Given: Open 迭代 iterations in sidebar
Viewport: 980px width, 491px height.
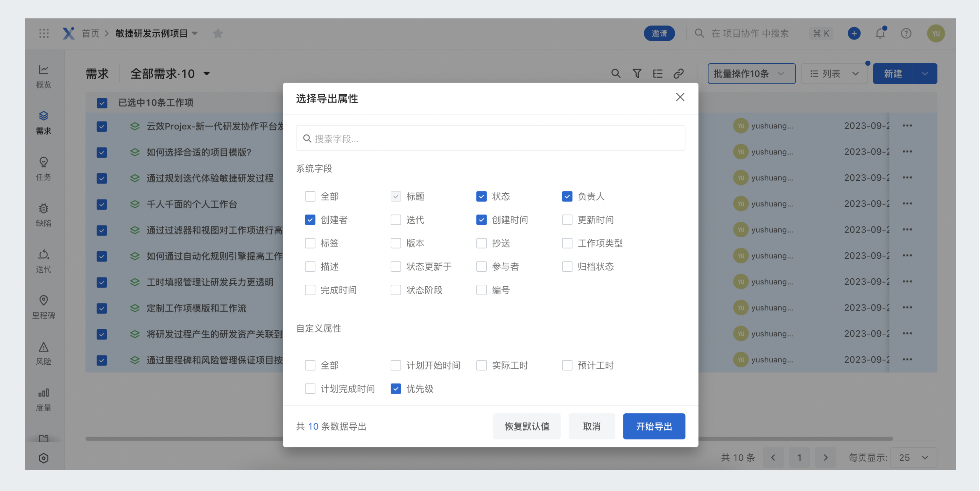Looking at the screenshot, I should 44,261.
